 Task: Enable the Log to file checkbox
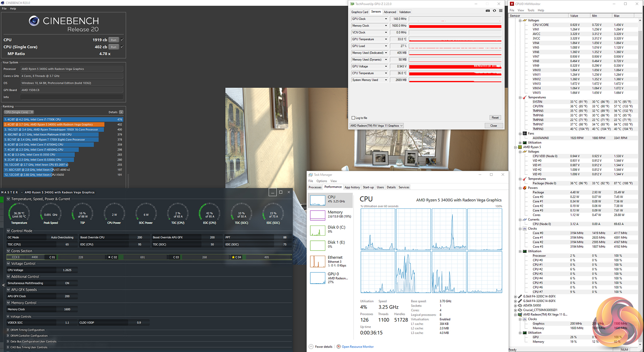[353, 118]
